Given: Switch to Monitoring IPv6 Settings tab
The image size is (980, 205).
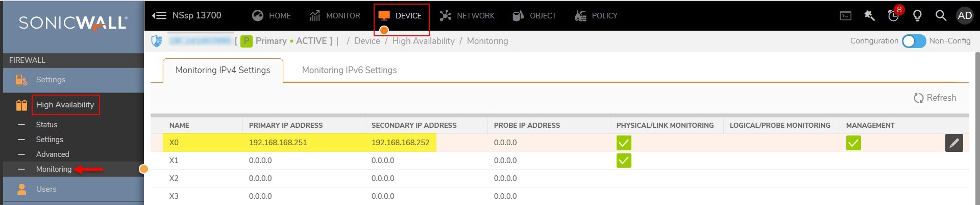Looking at the screenshot, I should coord(349,70).
